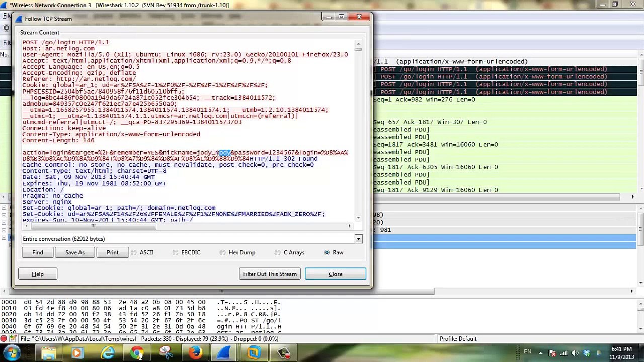
Task: Select the Hex Dump radio button
Action: click(x=222, y=253)
